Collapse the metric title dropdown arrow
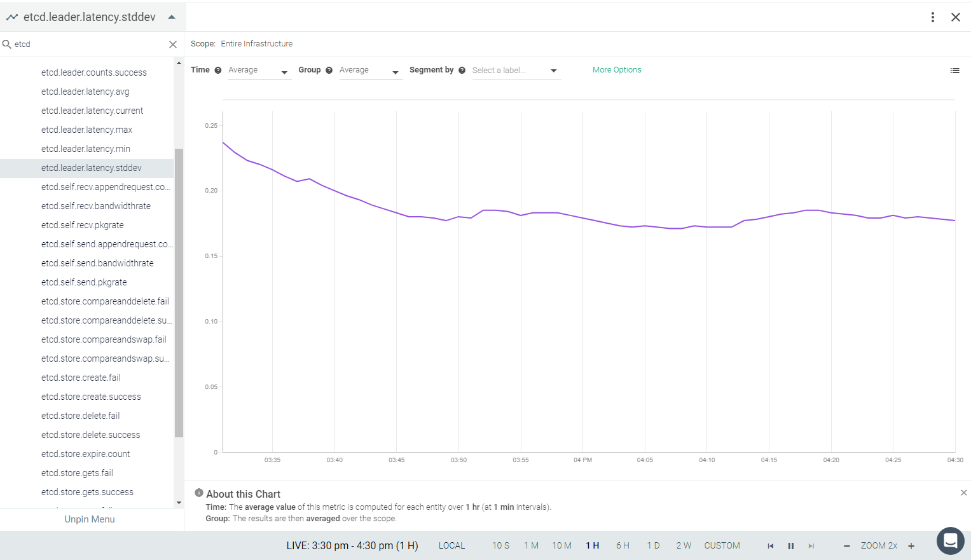 click(172, 17)
